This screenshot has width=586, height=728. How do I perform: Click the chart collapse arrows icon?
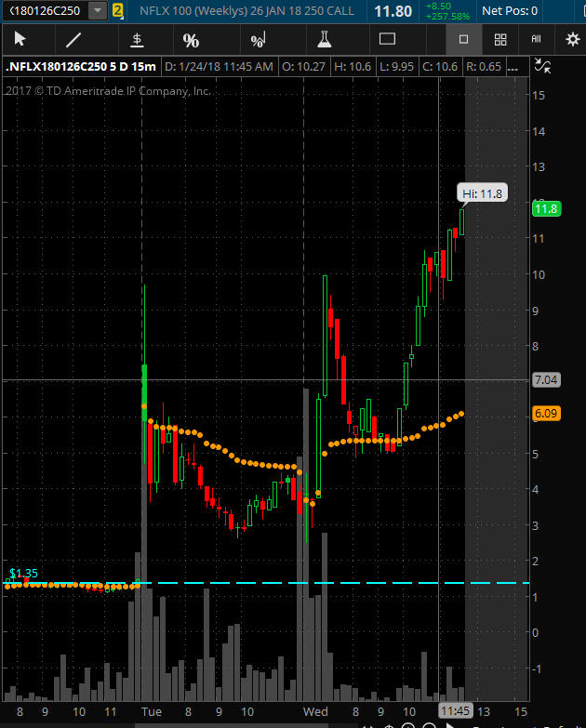[x=542, y=66]
